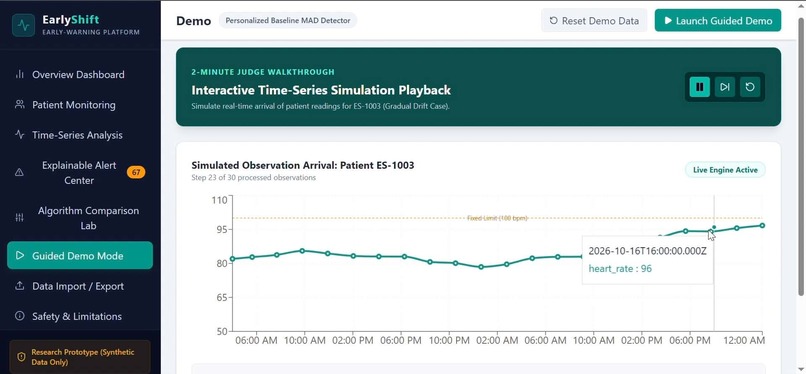Click the Live Engine Active badge
Viewport: 806px width, 374px height.
[x=725, y=170]
